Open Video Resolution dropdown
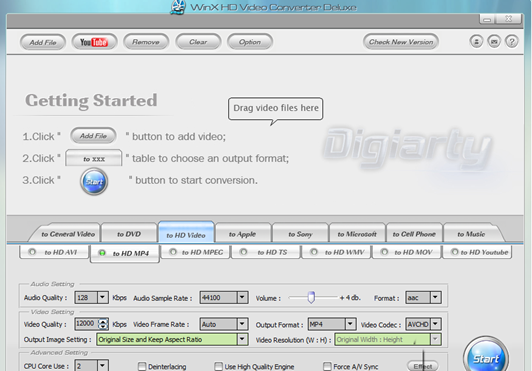 [435, 339]
